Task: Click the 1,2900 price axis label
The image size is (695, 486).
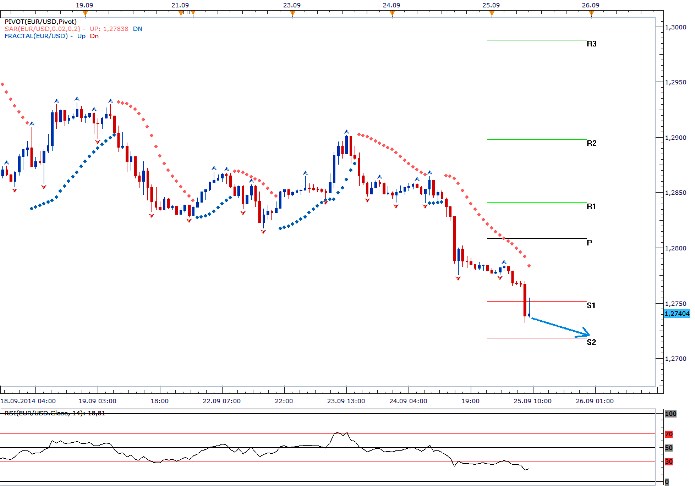Action: click(676, 137)
